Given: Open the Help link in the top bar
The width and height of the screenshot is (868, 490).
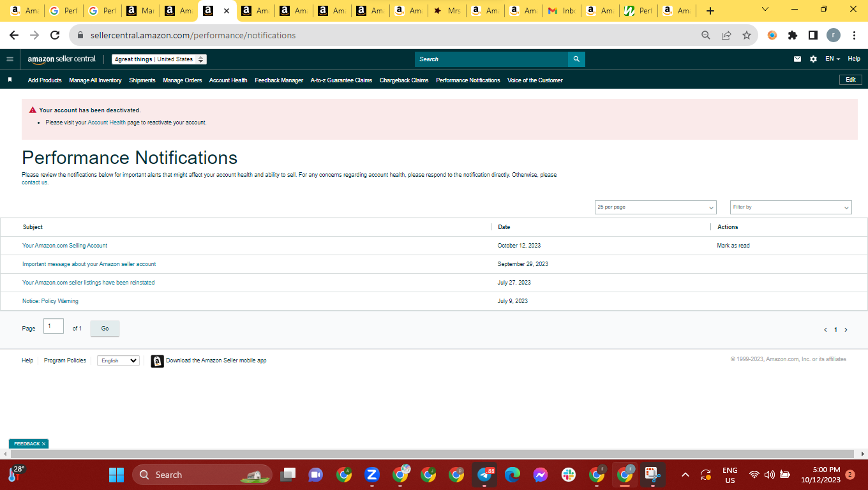Looking at the screenshot, I should click(854, 59).
